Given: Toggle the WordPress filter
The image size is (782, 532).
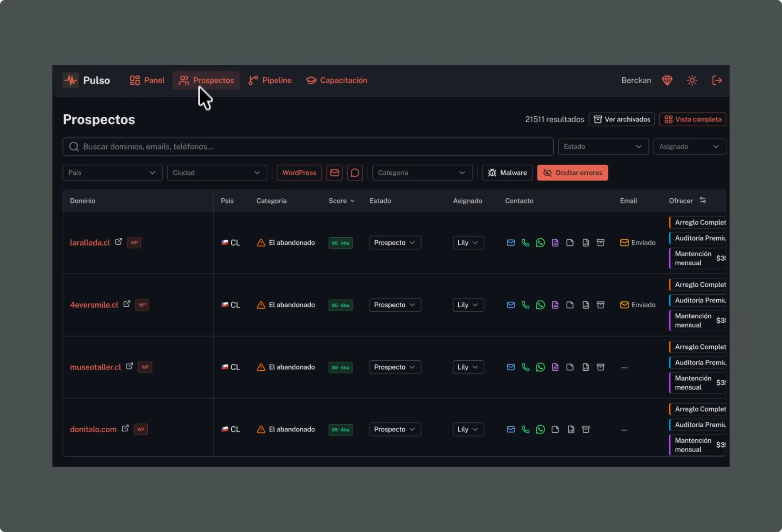Looking at the screenshot, I should [299, 173].
